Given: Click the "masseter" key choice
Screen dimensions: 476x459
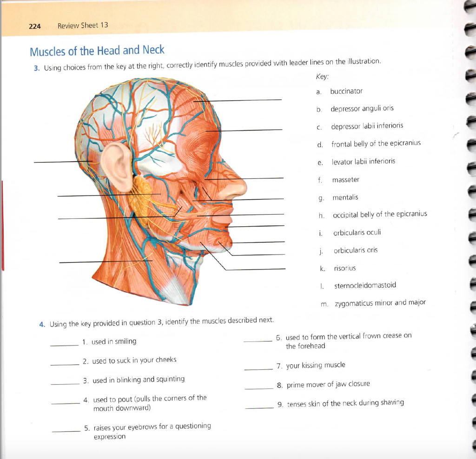Looking at the screenshot, I should [x=345, y=180].
